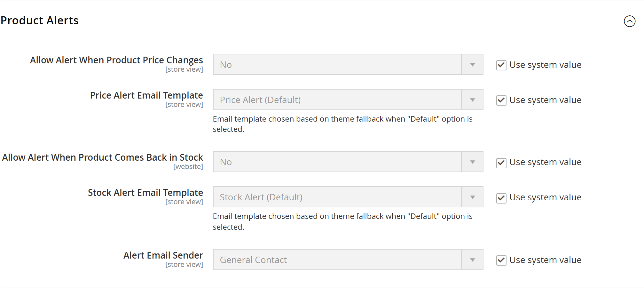Open the Allow Alert When Product Comes Back in Stock select
644x288 pixels.
348,162
